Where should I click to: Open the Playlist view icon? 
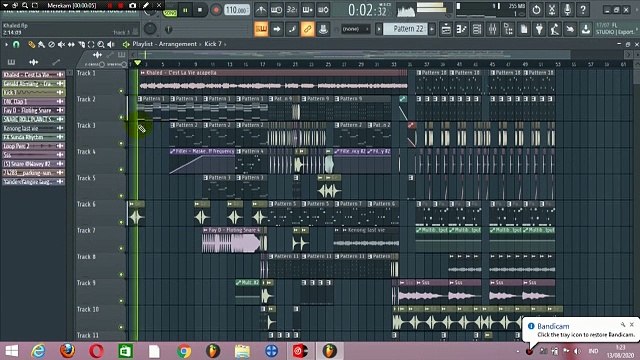pyautogui.click(x=446, y=29)
